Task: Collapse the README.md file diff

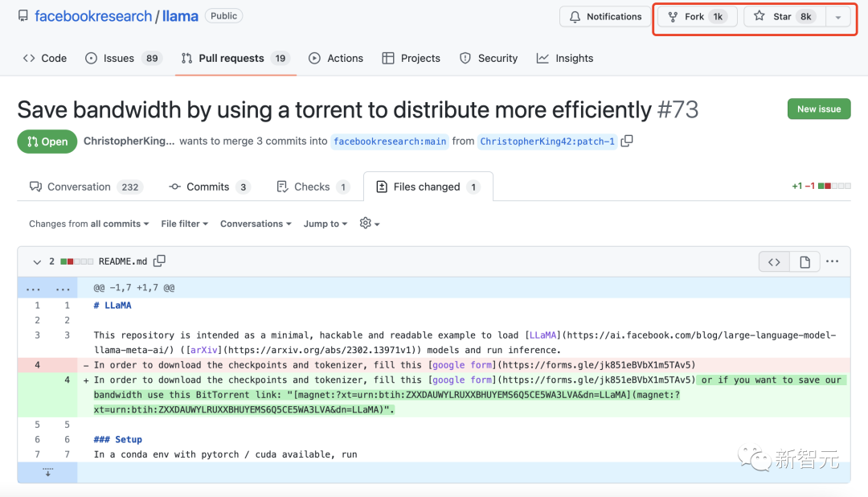Action: pyautogui.click(x=36, y=261)
